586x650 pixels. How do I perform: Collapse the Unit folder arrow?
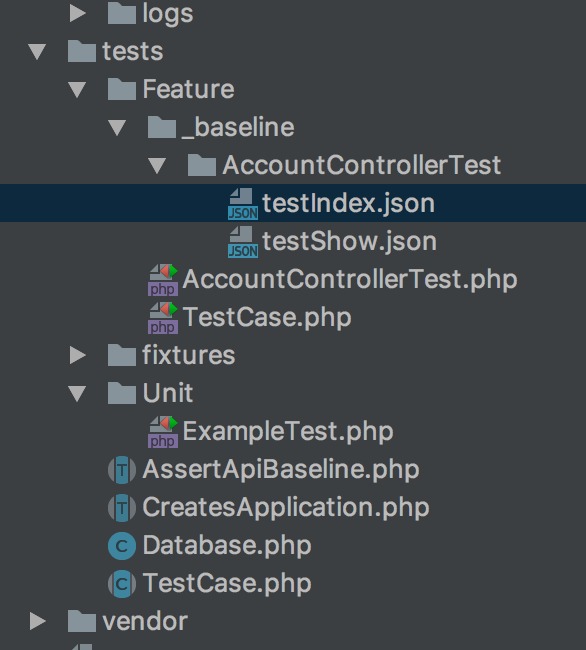coord(77,393)
